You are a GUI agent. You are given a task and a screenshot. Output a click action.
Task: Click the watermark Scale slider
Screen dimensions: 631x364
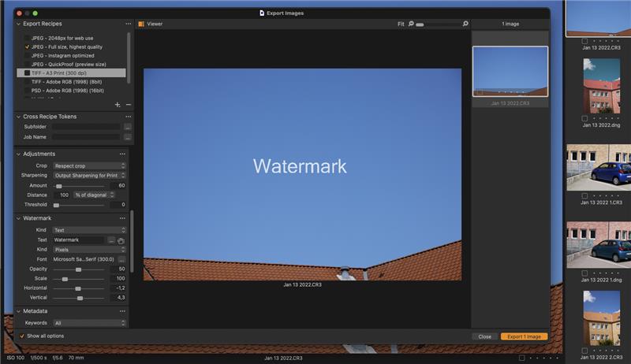click(78, 279)
